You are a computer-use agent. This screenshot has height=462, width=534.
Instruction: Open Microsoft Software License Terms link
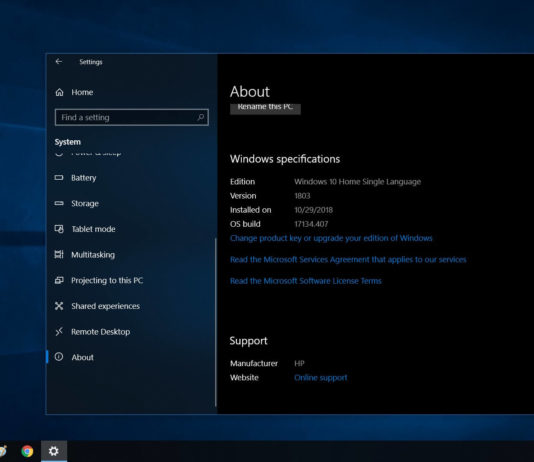click(306, 281)
